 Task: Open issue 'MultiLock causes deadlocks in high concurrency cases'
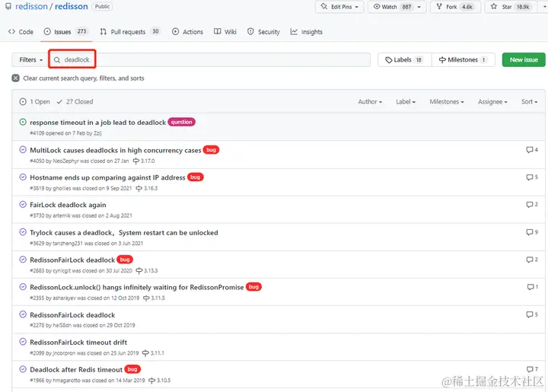coord(116,150)
